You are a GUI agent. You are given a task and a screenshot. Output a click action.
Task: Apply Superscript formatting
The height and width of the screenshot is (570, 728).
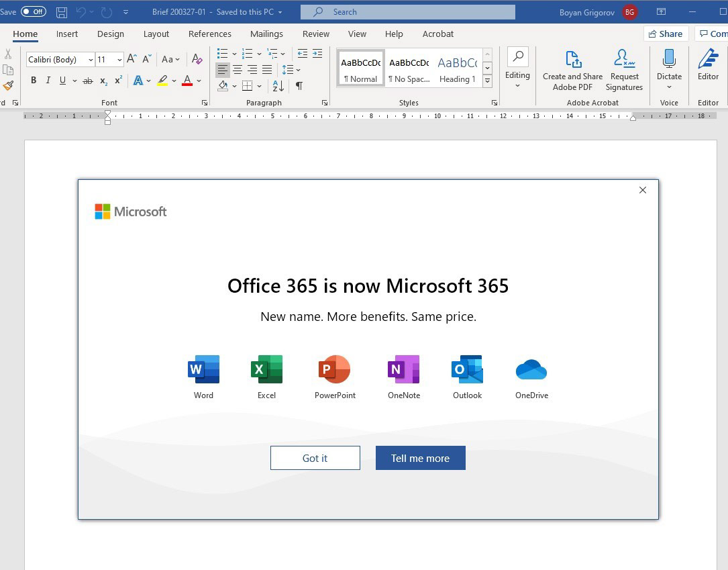(118, 81)
